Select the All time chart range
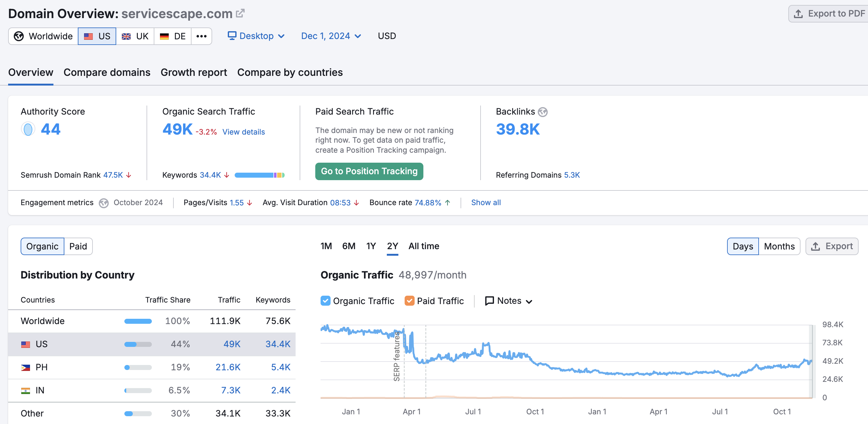868x424 pixels. (x=424, y=246)
